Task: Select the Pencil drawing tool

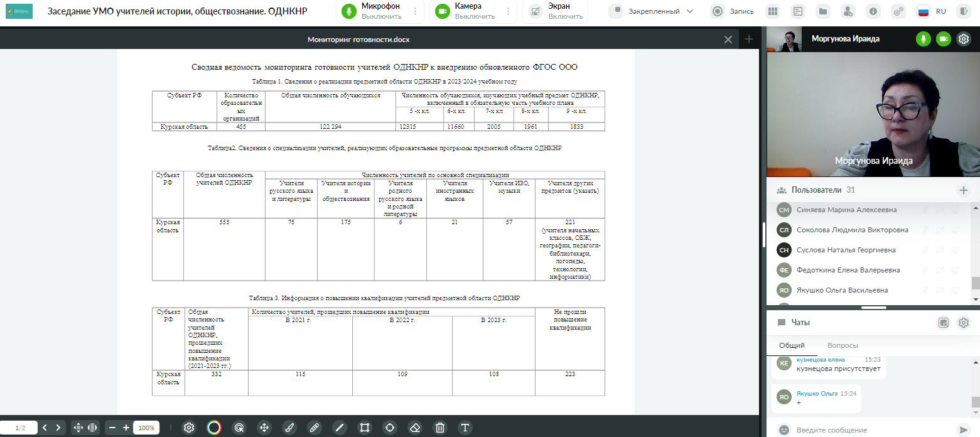Action: pos(315,428)
